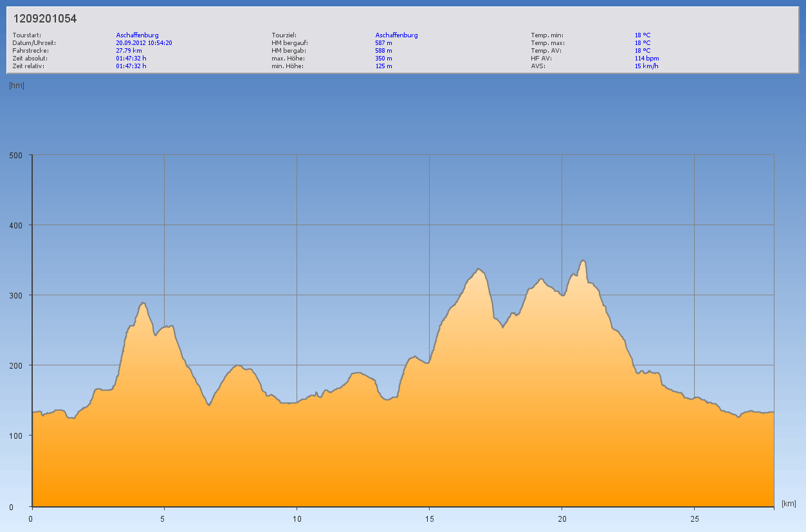The width and height of the screenshot is (806, 532).
Task: Click the 300 tick on the height axis
Action: click(15, 295)
